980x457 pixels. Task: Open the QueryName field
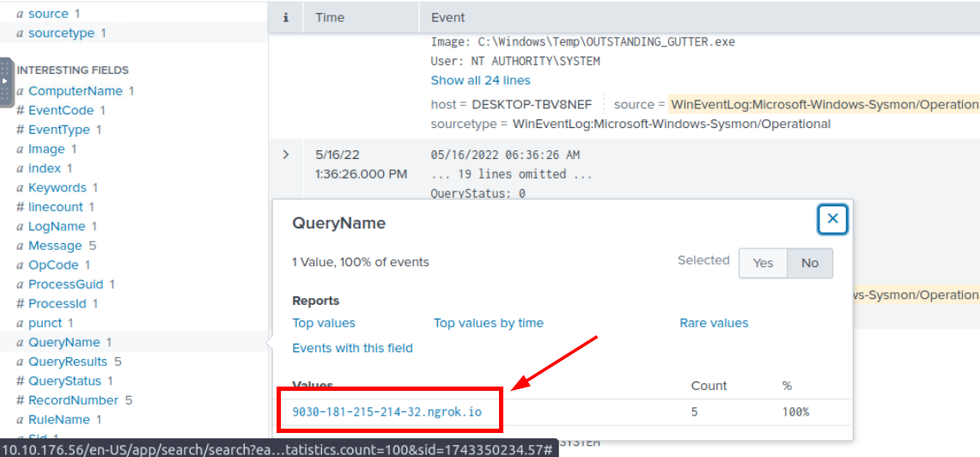(x=64, y=342)
